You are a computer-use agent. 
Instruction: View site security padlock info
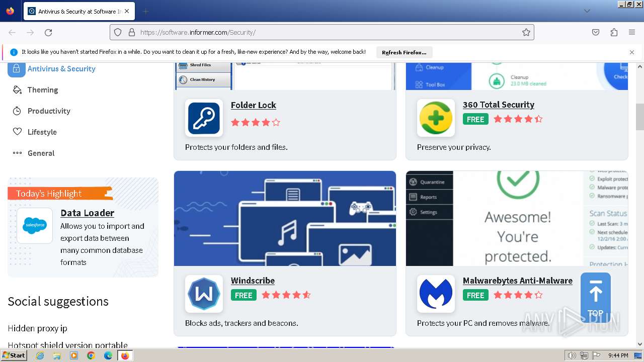[x=132, y=32]
